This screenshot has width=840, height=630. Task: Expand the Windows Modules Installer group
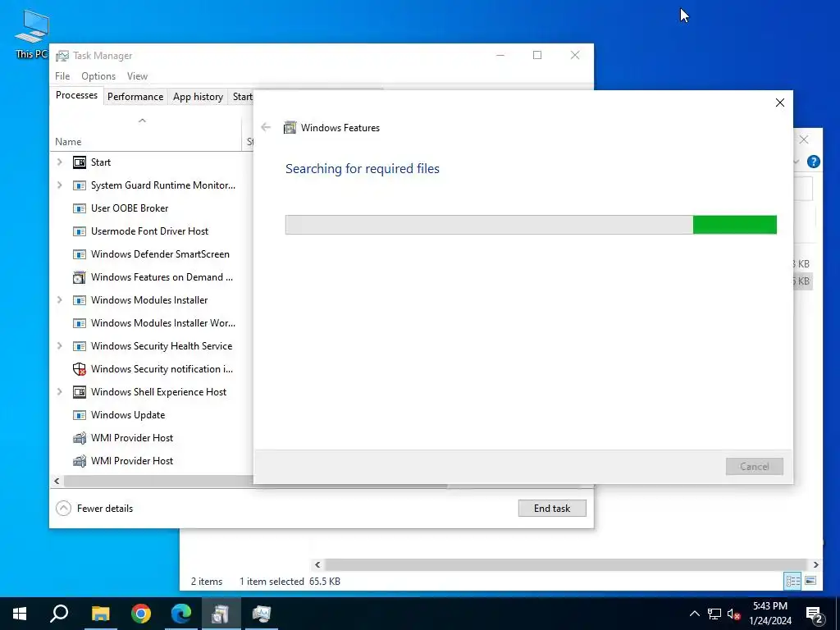[59, 300]
